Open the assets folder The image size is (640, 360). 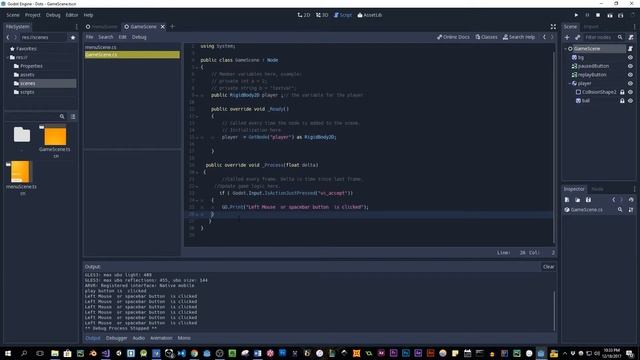click(27, 75)
